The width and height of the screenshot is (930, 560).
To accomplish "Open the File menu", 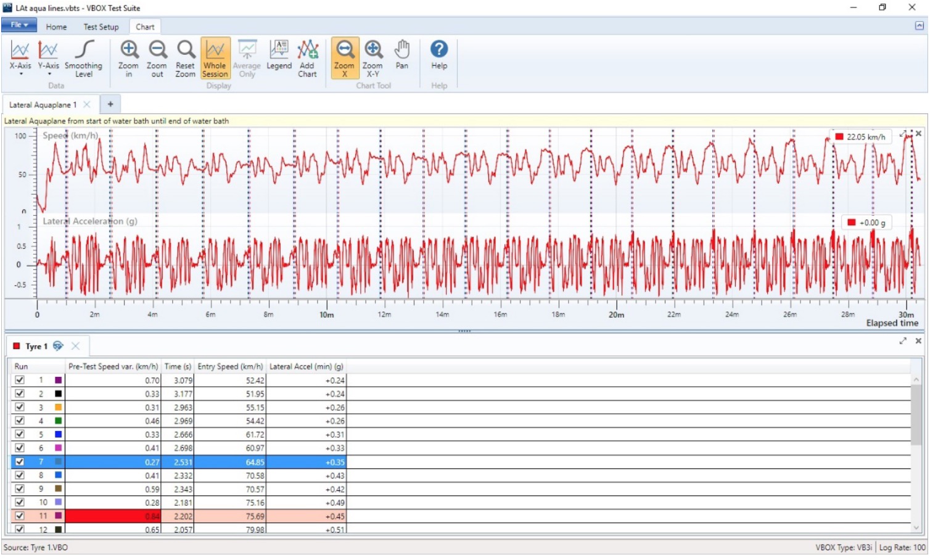I will tap(19, 25).
